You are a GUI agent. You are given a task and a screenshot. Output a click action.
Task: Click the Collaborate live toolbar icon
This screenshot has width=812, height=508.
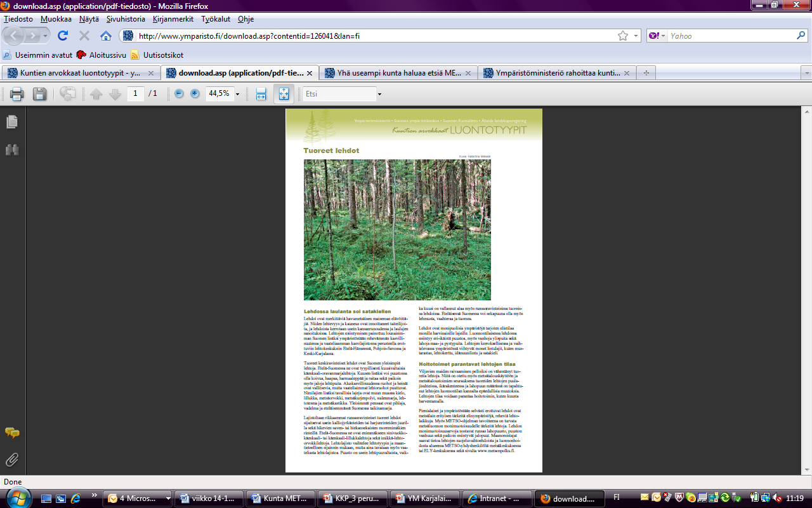pyautogui.click(x=67, y=95)
